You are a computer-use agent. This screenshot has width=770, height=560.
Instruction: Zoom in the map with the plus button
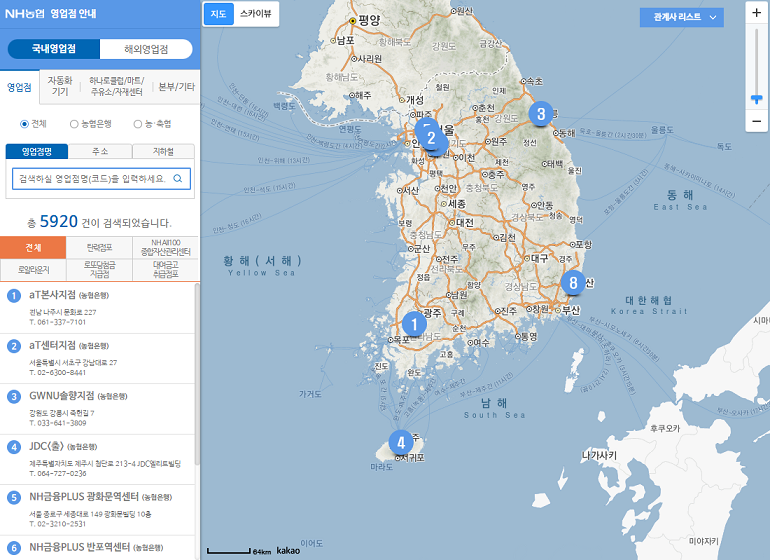pos(756,13)
